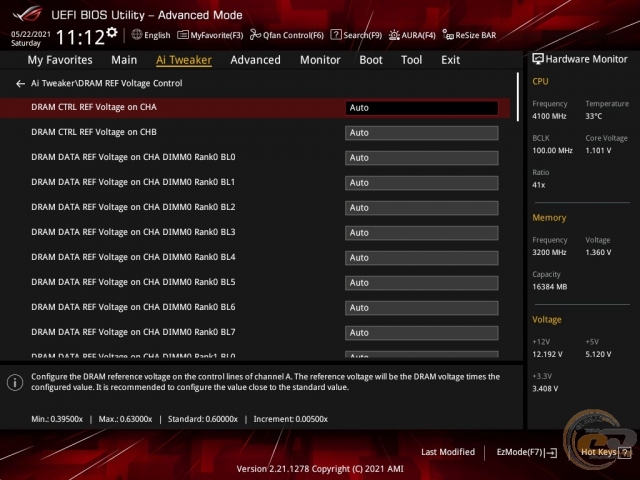This screenshot has height=480, width=640.
Task: Click the ROG logo in header
Action: click(27, 14)
